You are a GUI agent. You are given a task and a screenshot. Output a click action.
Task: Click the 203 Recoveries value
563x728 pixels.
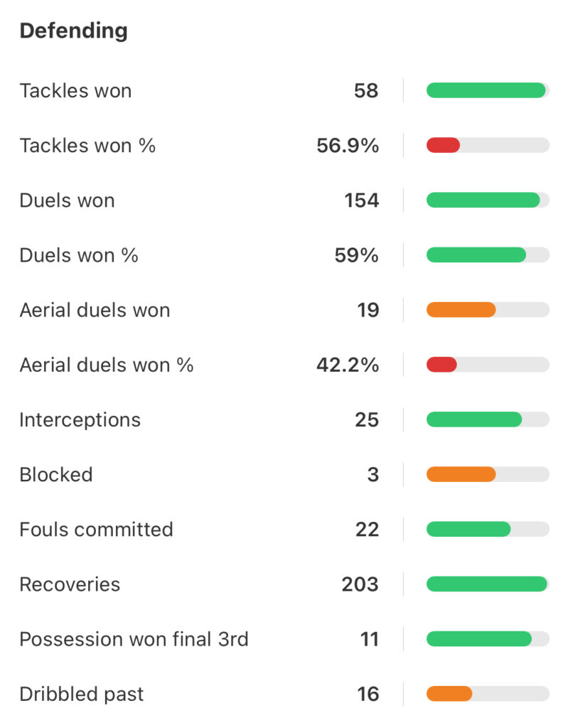[x=360, y=584]
